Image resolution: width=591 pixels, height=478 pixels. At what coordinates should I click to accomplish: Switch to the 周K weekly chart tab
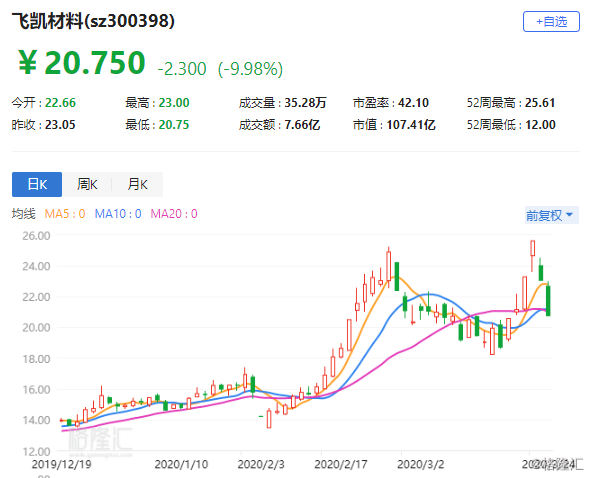coord(87,184)
